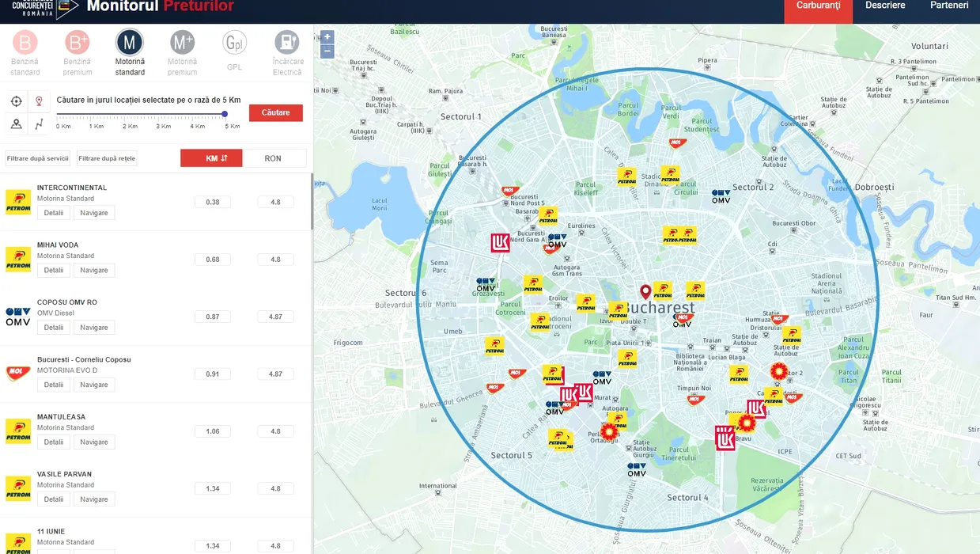Sort the station list by RON

point(274,158)
